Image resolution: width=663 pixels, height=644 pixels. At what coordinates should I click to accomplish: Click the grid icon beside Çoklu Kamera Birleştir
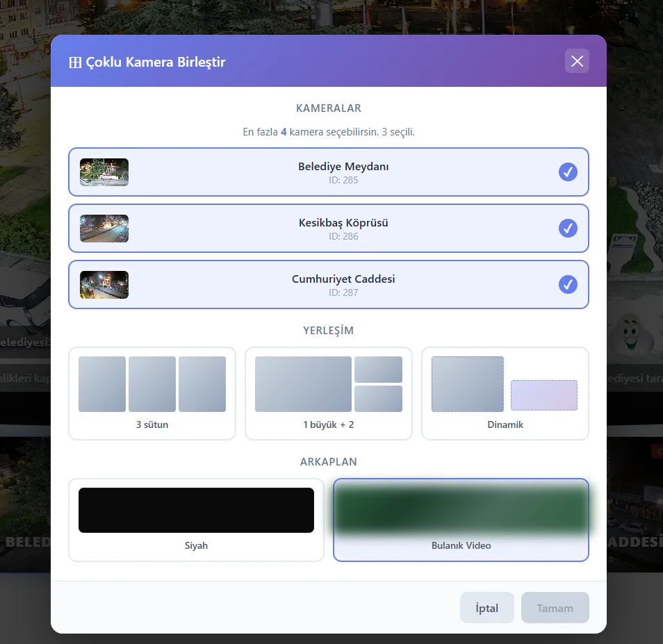click(x=75, y=63)
